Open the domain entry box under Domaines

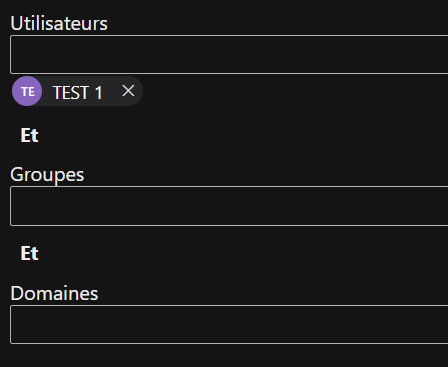229,324
